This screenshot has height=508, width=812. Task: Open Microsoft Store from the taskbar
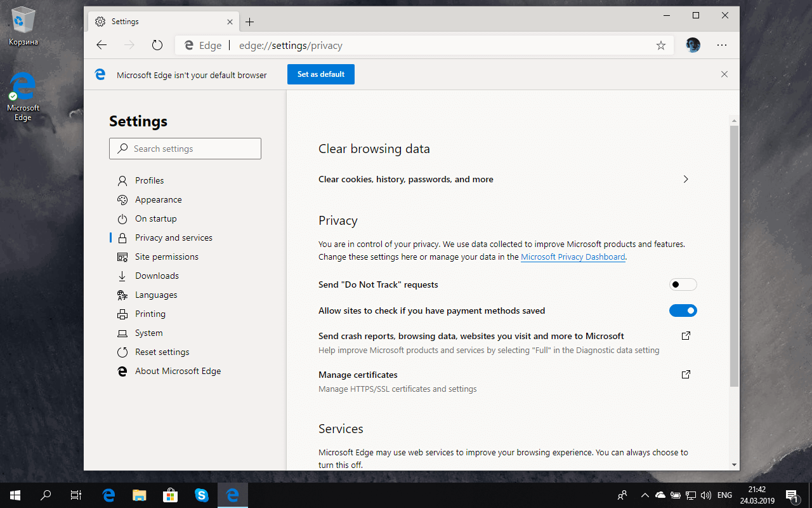click(171, 495)
